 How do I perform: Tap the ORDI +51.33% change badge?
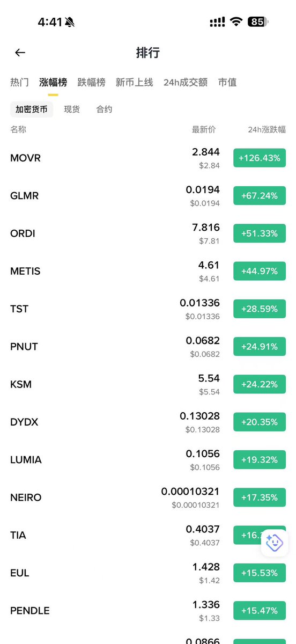coord(260,233)
